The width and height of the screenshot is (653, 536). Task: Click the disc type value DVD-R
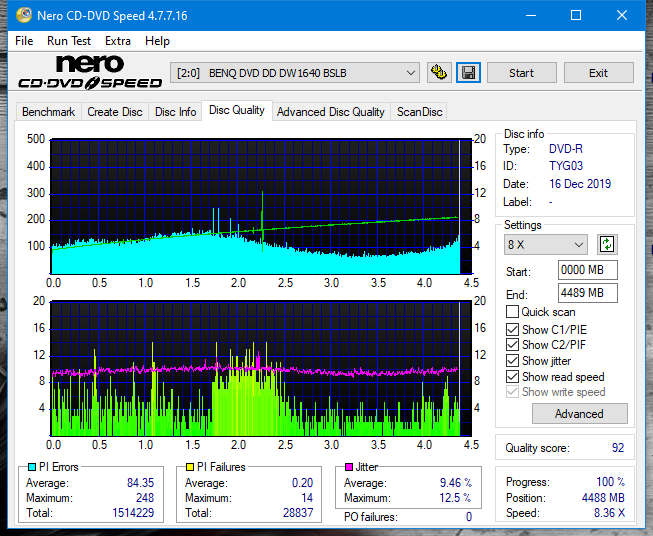tap(566, 149)
